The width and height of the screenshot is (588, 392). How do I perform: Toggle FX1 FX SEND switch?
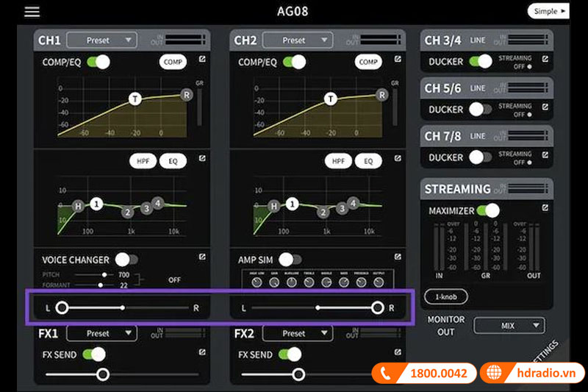94,354
